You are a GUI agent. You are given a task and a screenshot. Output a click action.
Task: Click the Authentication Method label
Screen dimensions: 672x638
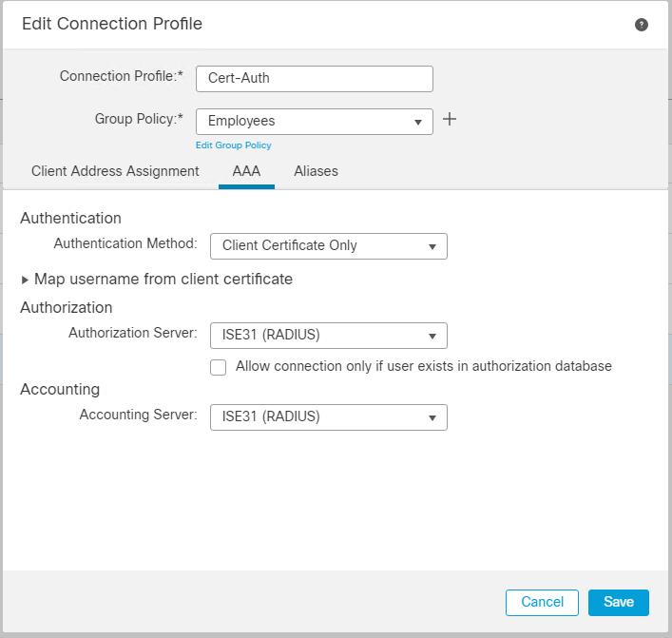[x=125, y=244]
